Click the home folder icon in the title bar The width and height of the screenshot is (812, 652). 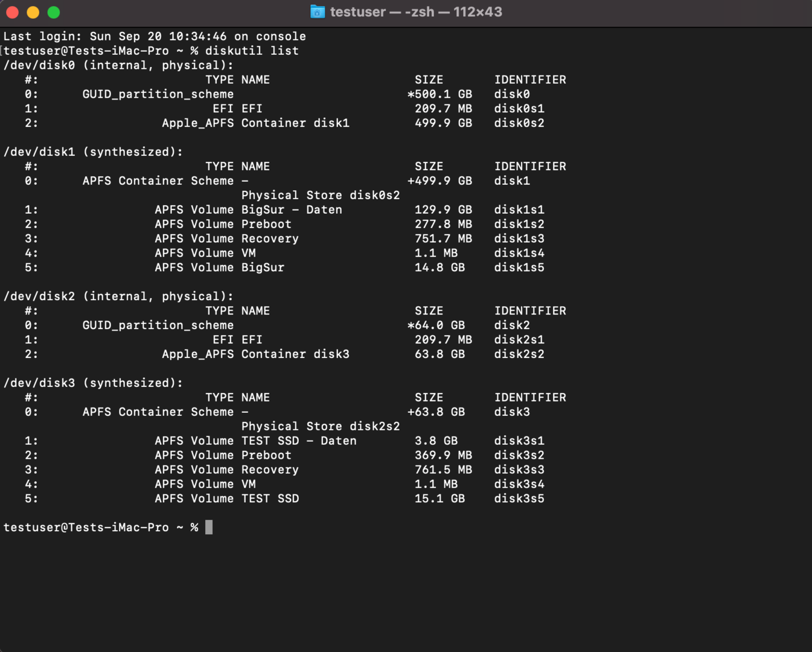click(318, 11)
